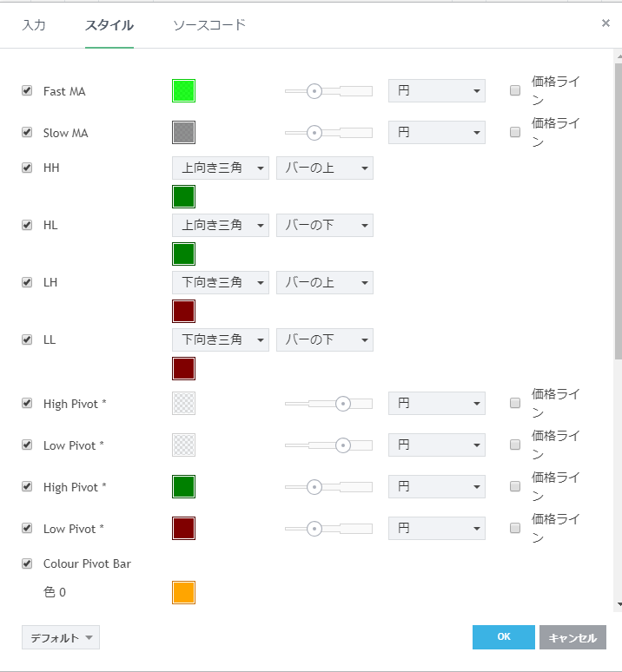The width and height of the screenshot is (622, 672).
Task: Open the HH shape dropdown 上向き三角
Action: pos(221,168)
